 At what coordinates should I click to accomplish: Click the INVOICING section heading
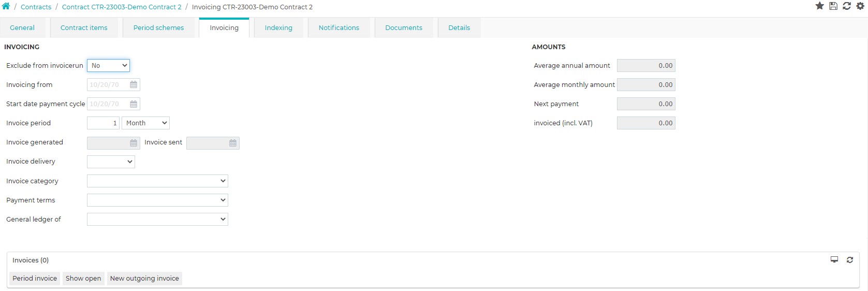click(22, 47)
